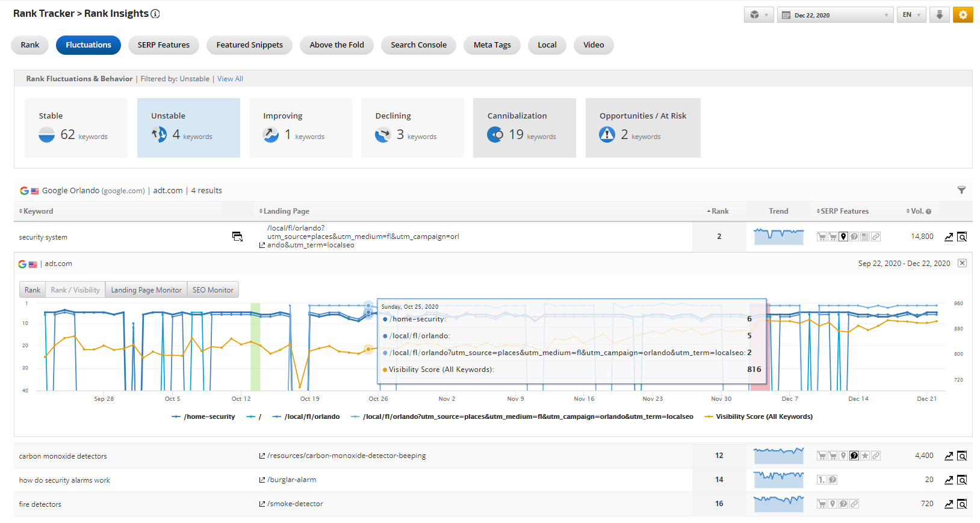Click the View All link
The width and height of the screenshot is (980, 523).
tap(230, 79)
